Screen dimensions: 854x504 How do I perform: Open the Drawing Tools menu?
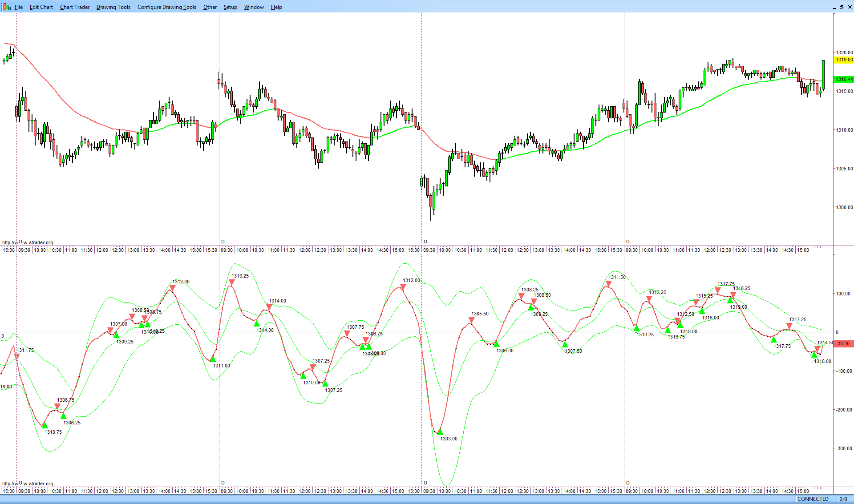113,7
